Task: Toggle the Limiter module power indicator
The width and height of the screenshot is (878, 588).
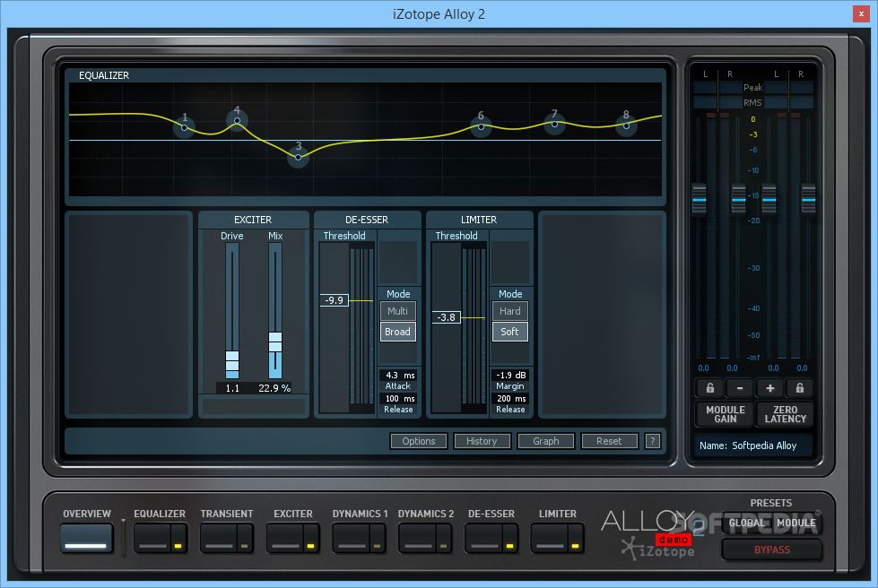Action: coord(575,539)
